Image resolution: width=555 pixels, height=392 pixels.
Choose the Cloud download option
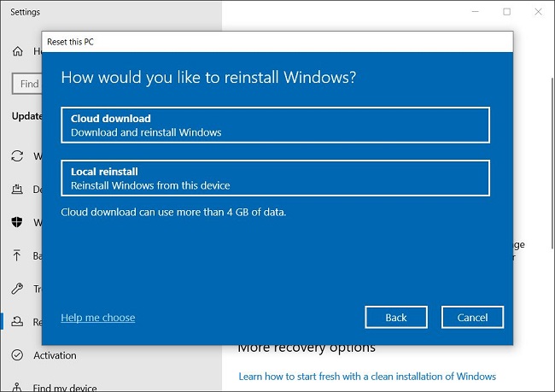point(276,125)
